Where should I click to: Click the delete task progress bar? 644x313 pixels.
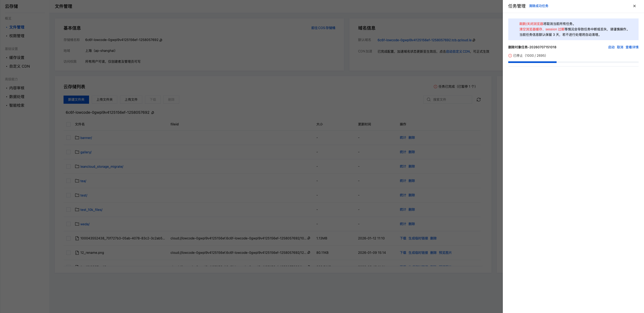click(x=573, y=62)
